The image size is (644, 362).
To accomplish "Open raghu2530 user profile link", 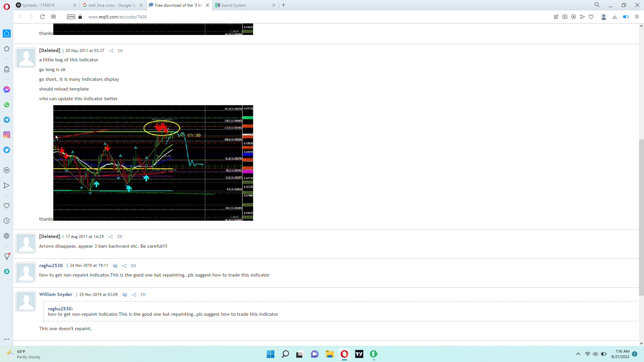I will 51,265.
